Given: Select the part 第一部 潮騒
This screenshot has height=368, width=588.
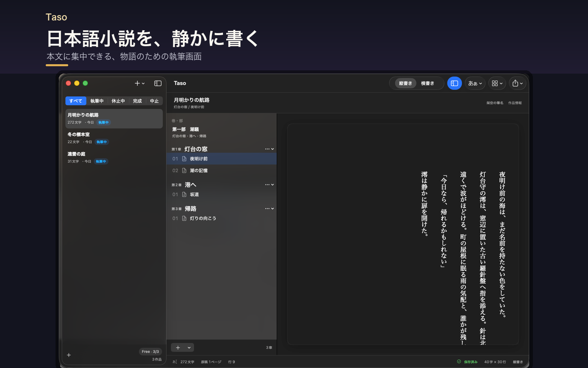Looking at the screenshot, I should pyautogui.click(x=221, y=132).
